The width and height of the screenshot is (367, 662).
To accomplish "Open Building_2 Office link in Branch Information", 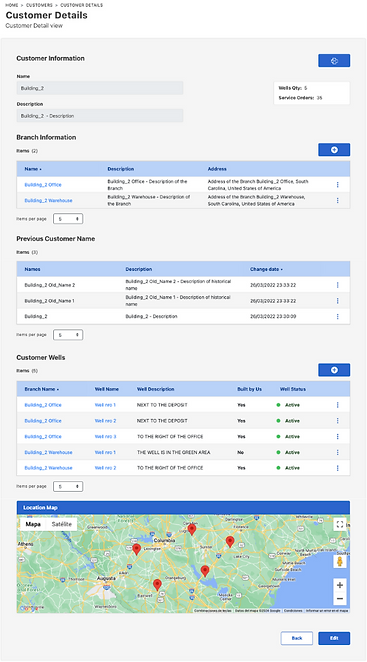I will point(43,185).
